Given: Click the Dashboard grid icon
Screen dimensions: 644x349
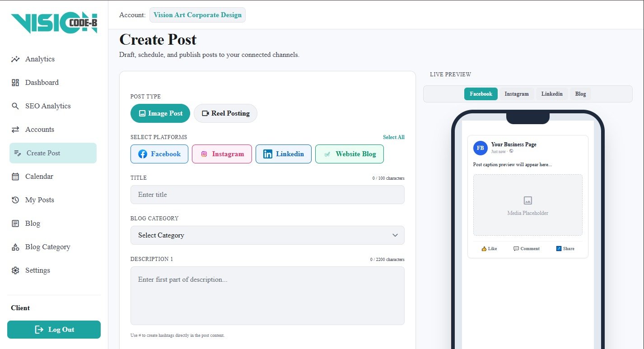Looking at the screenshot, I should point(15,83).
